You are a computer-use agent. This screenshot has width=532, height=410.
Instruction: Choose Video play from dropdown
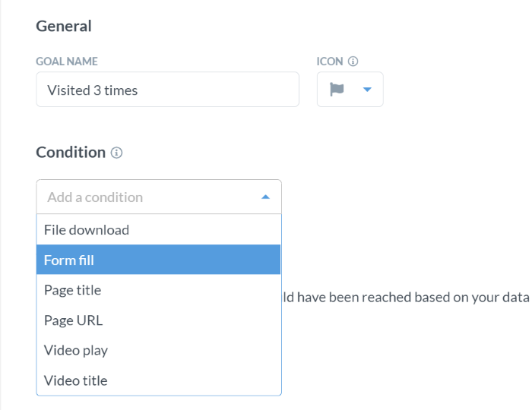click(x=76, y=350)
